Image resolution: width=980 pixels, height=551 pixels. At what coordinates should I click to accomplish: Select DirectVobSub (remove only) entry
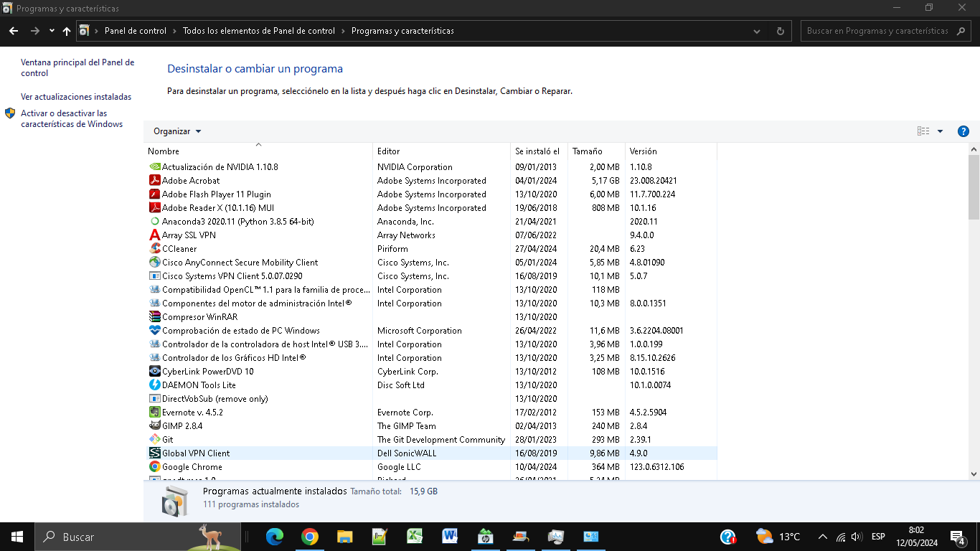pyautogui.click(x=215, y=399)
